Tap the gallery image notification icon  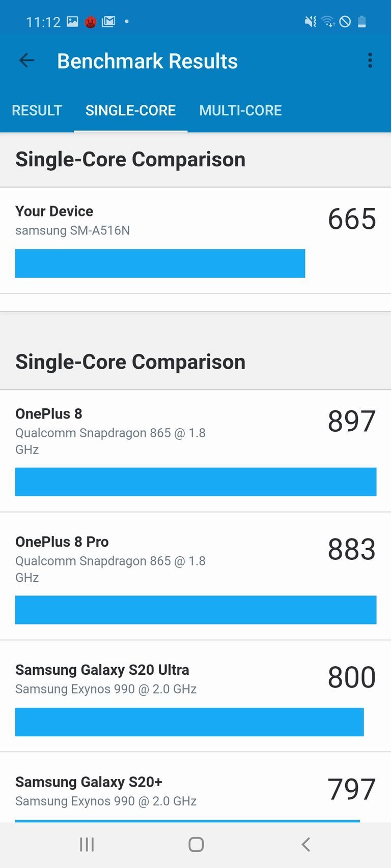73,21
